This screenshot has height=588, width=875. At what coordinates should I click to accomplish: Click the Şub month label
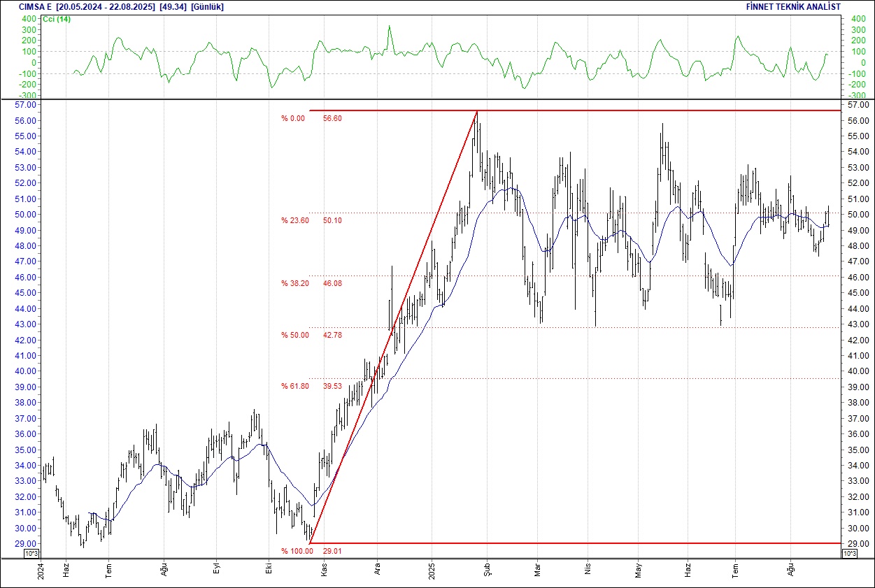coord(488,571)
